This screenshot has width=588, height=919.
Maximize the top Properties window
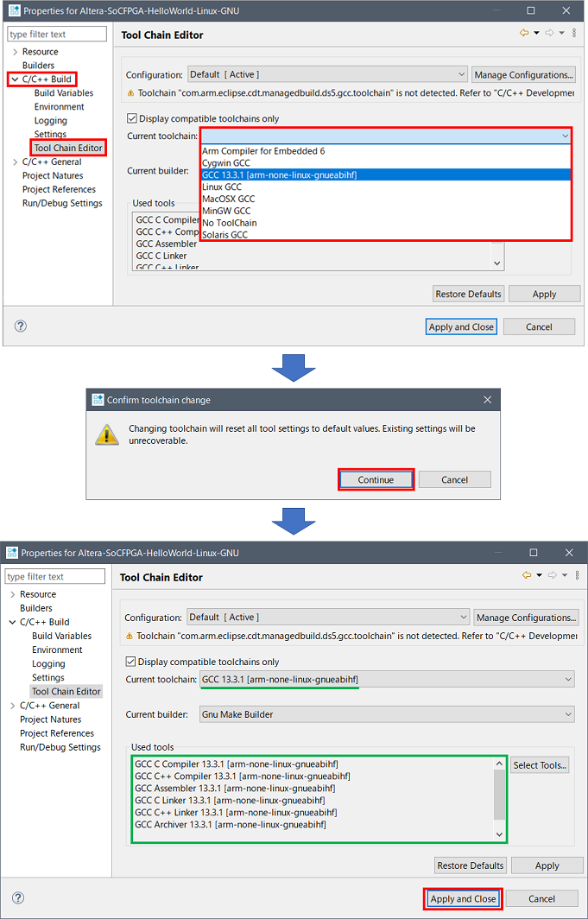531,10
